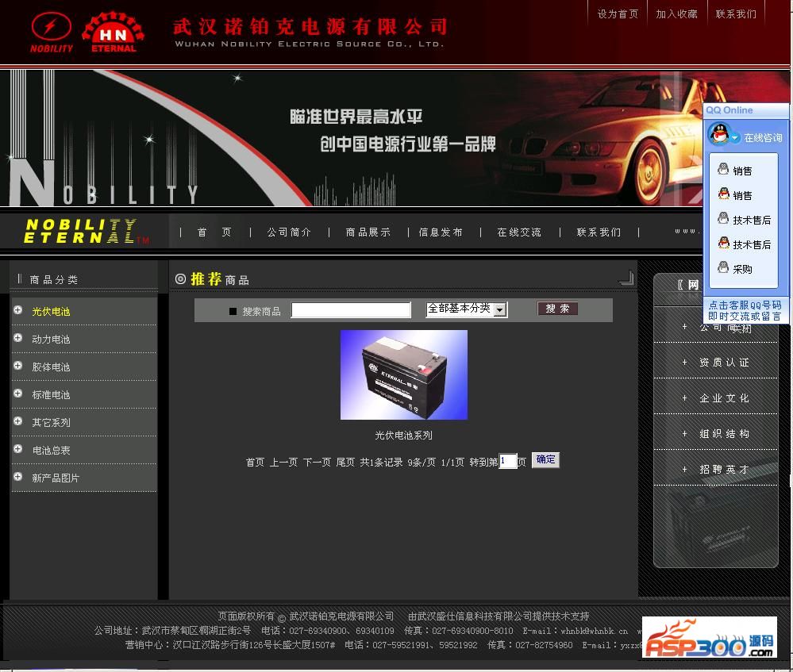This screenshot has height=672, width=793.
Task: Open 首页 in main navigation
Action: pyautogui.click(x=214, y=232)
